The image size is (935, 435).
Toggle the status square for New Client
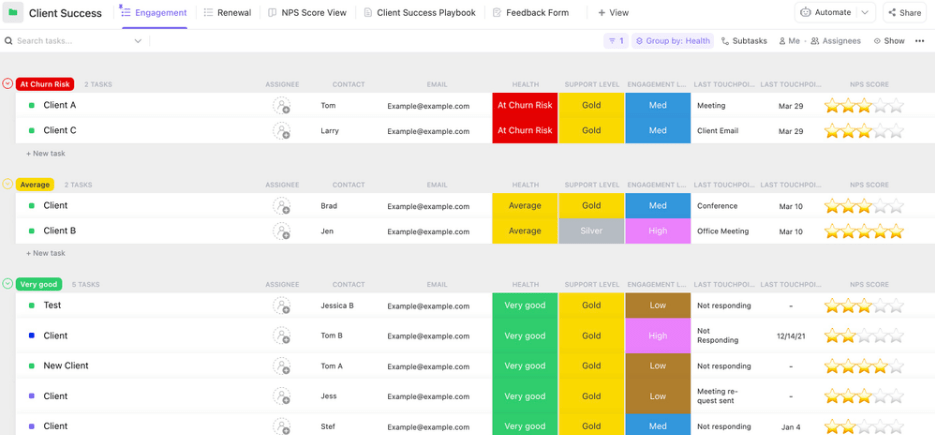[31, 366]
